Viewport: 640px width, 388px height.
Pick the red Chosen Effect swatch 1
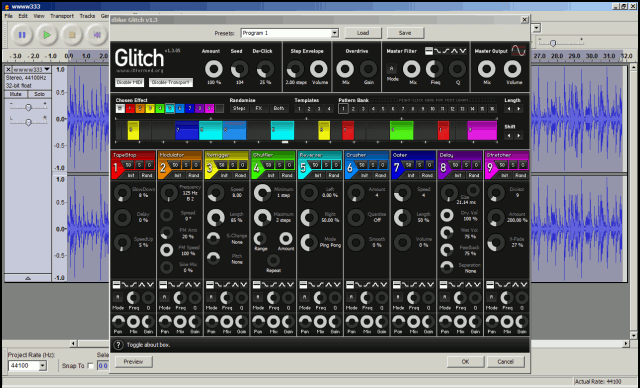130,109
